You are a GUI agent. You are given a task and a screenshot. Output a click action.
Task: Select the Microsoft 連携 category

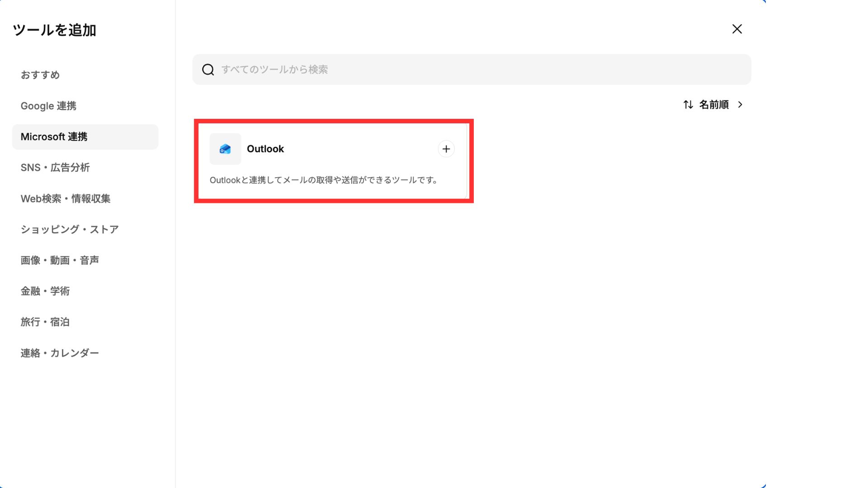pyautogui.click(x=54, y=136)
